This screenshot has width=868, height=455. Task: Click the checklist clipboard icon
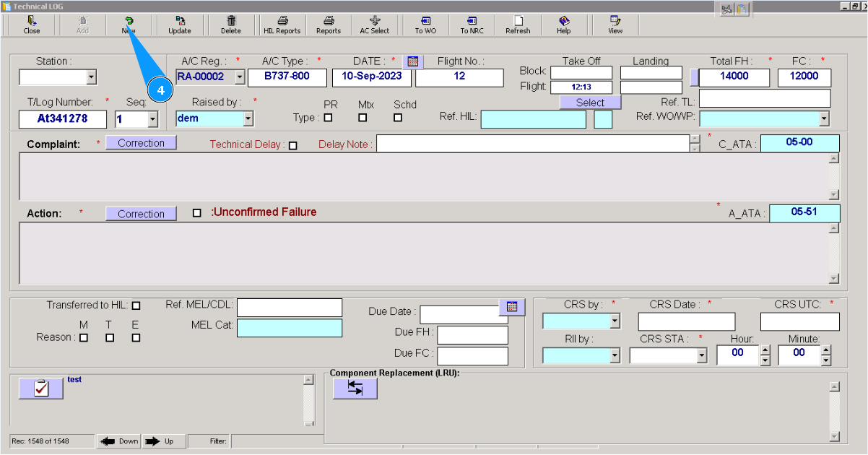[41, 388]
